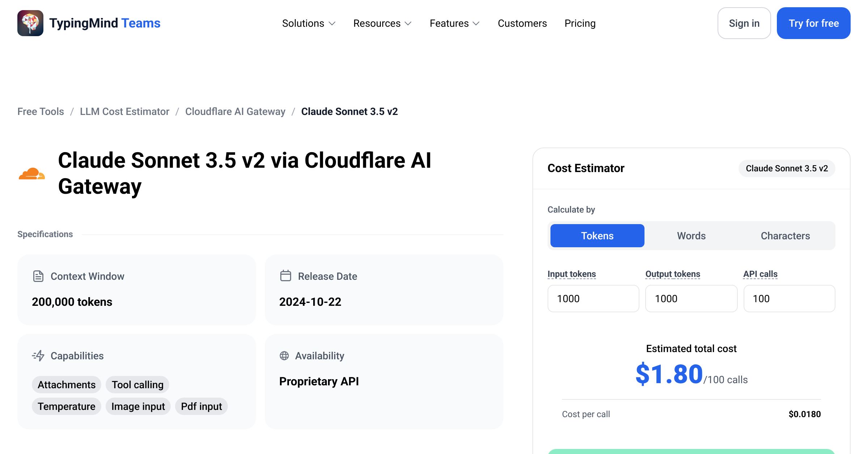Click the Sign in button
This screenshot has height=454, width=868.
click(744, 23)
